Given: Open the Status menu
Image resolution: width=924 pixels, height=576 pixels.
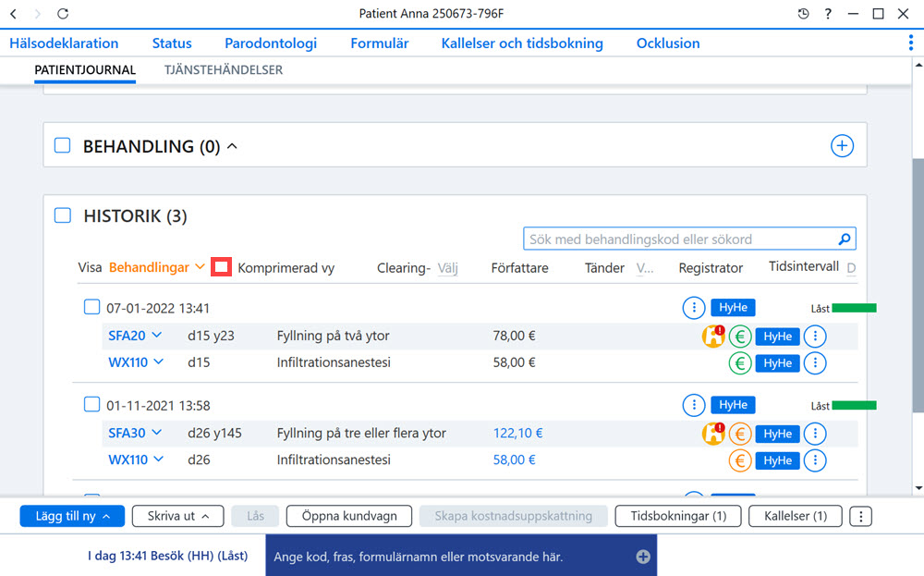Looking at the screenshot, I should (x=172, y=43).
